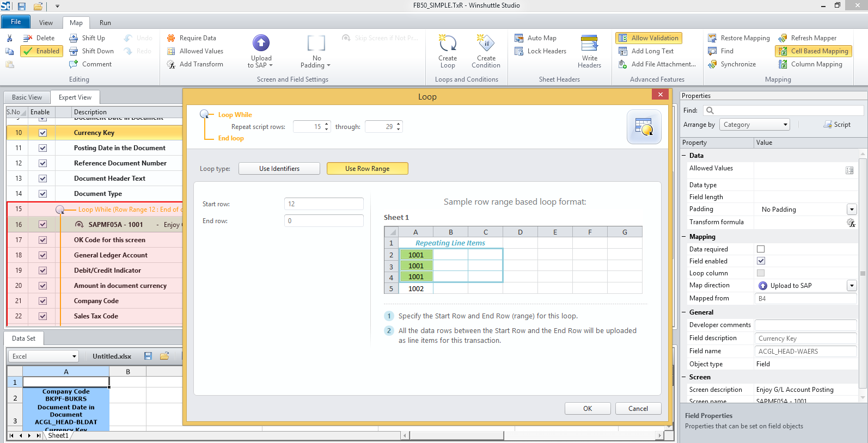This screenshot has width=868, height=443.
Task: Expand the Map direction dropdown
Action: [852, 286]
